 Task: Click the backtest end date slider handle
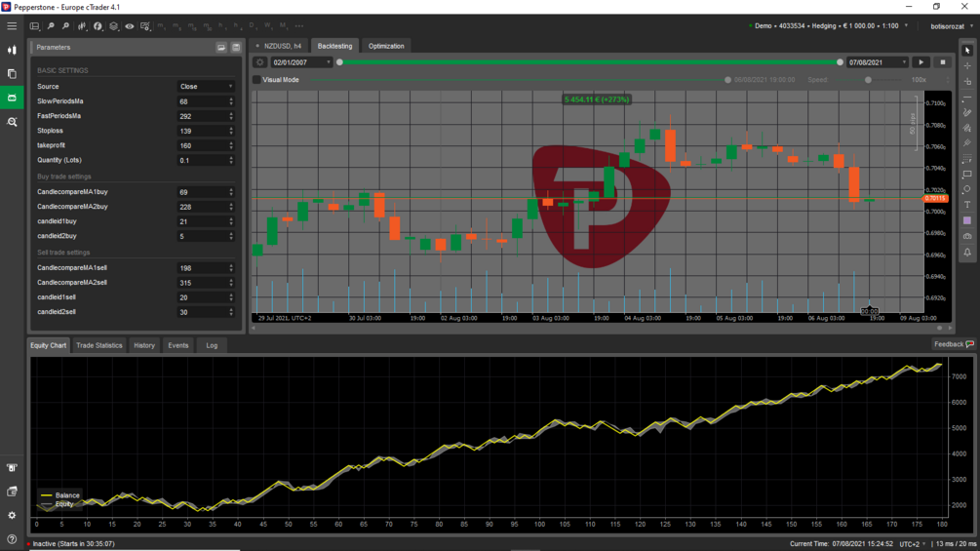pyautogui.click(x=840, y=62)
